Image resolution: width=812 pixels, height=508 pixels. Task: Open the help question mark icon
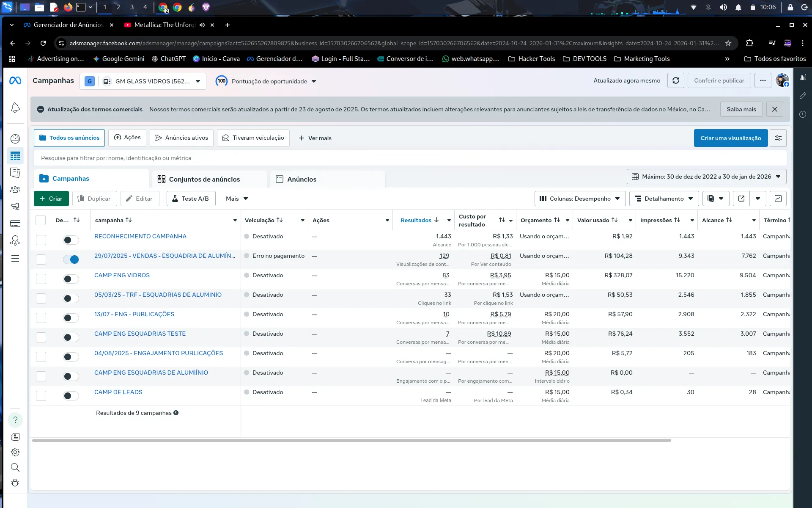point(15,420)
